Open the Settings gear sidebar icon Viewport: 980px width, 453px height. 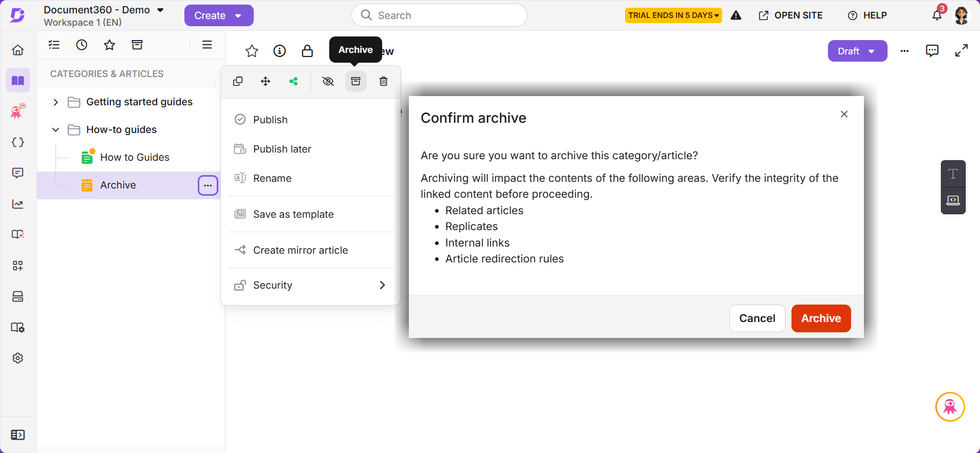[18, 358]
